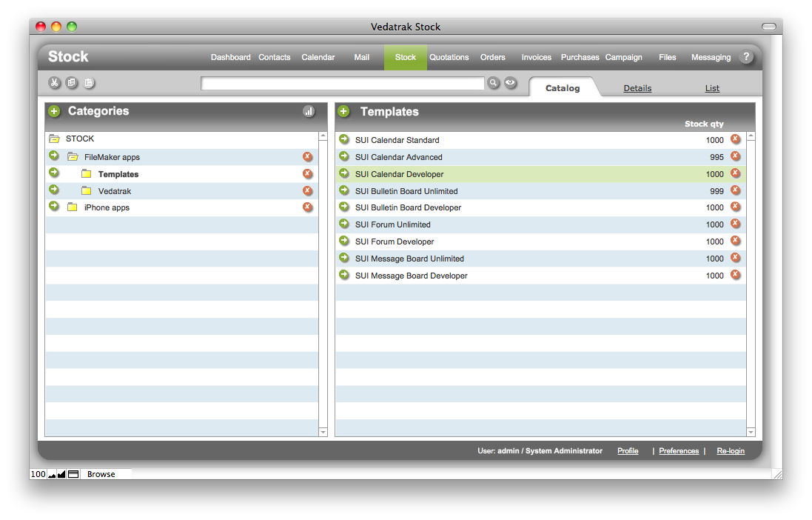Click Categories list scroll-down arrow
812x520 pixels.
coord(323,432)
